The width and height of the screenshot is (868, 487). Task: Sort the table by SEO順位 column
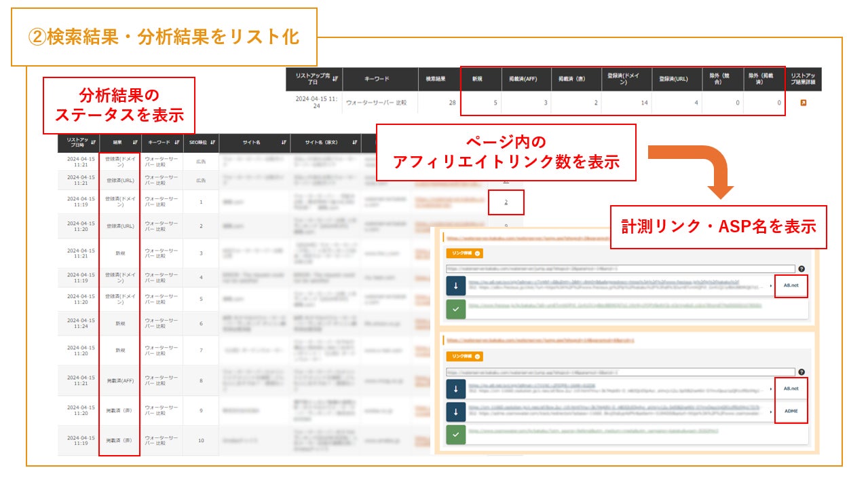click(x=213, y=143)
